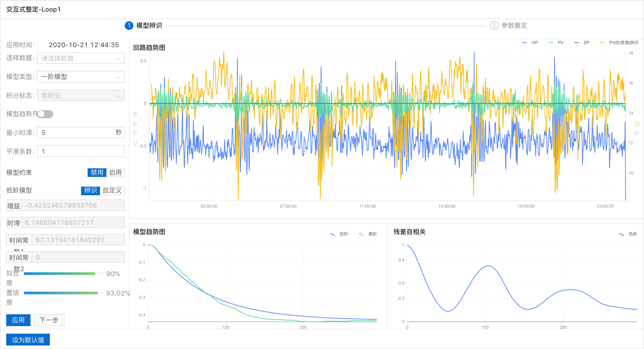The width and height of the screenshot is (644, 349).
Task: Toggle PV series in trend legend
Action: [x=556, y=43]
